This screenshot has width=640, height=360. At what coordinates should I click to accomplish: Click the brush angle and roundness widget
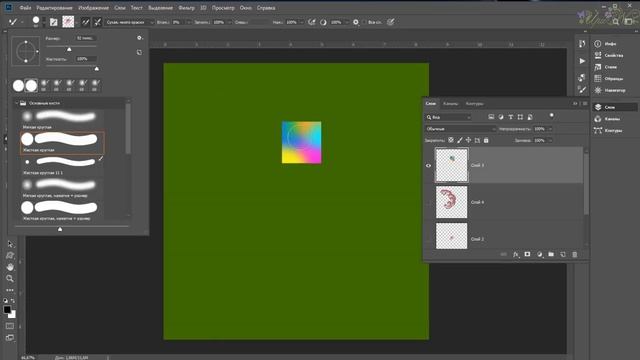(x=26, y=51)
